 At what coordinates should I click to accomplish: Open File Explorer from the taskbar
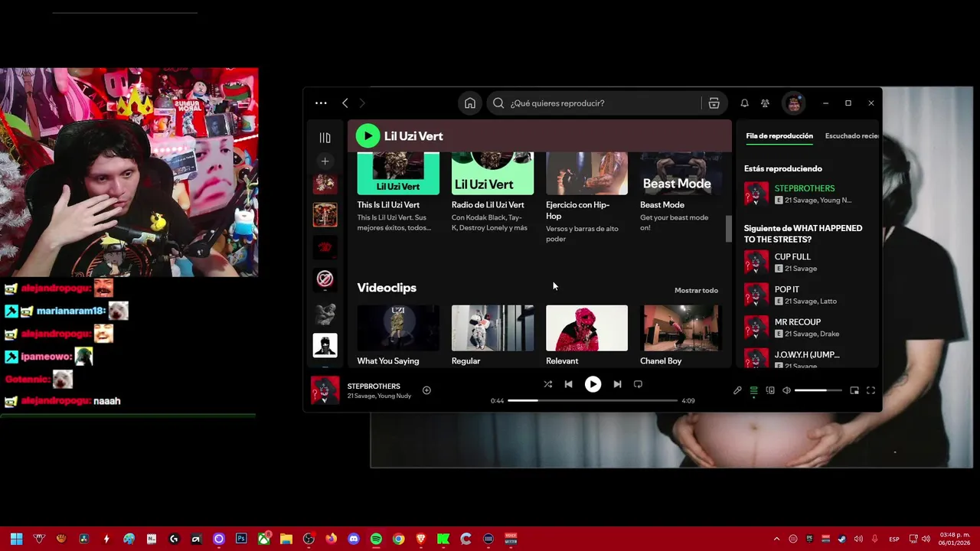point(286,539)
